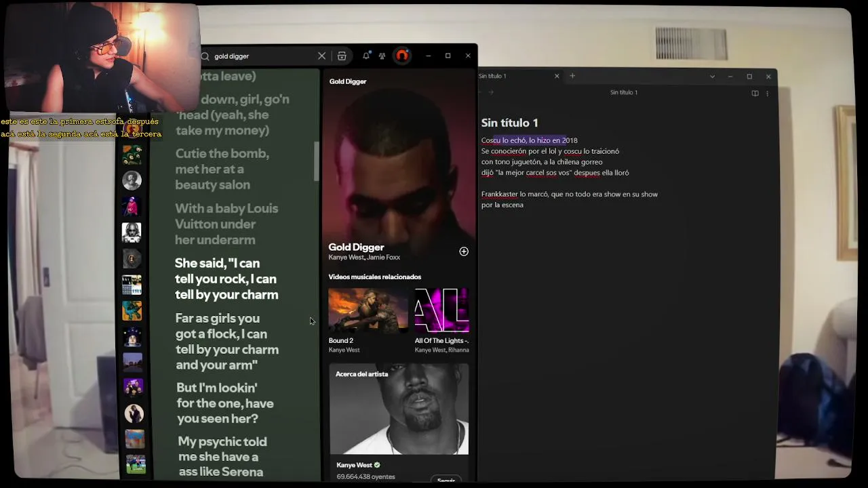Click the line 'por la escena' in the note

pos(502,205)
